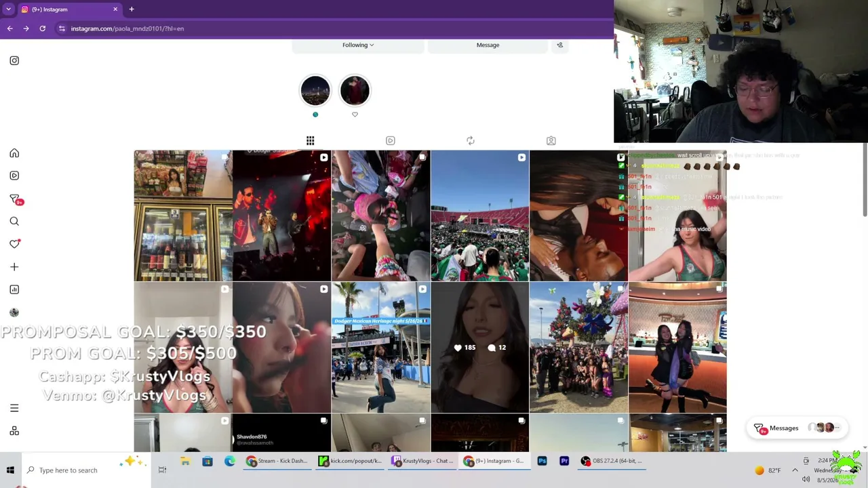
Task: Open the post showing 185 likes
Action: [480, 348]
